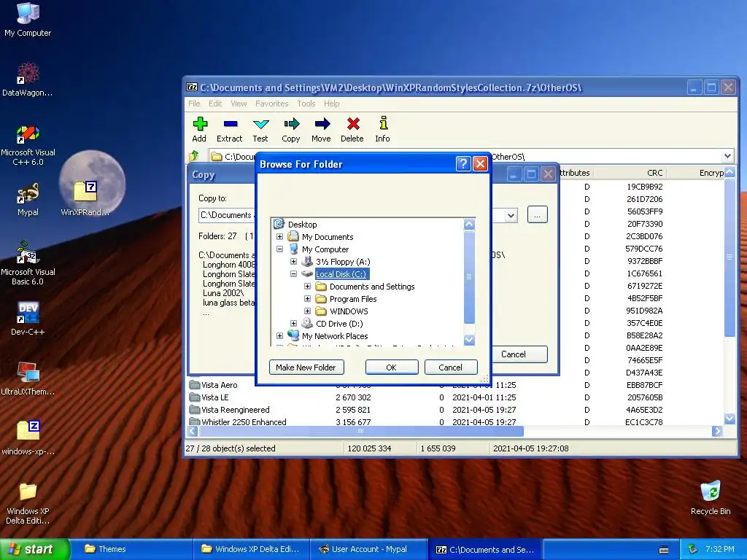Click Cancel in Browse For Folder dialog
747x560 pixels.
click(x=451, y=367)
